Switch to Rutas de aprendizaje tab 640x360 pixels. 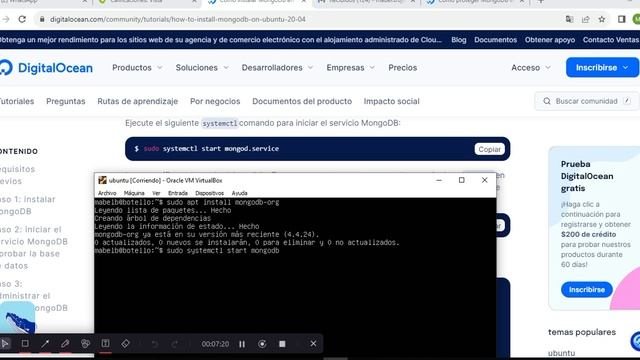point(138,101)
